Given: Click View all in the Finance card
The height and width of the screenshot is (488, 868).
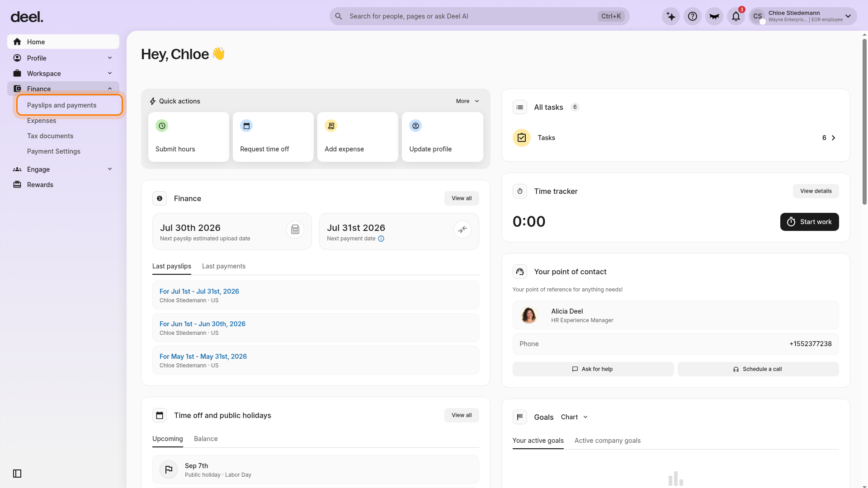Looking at the screenshot, I should [462, 198].
